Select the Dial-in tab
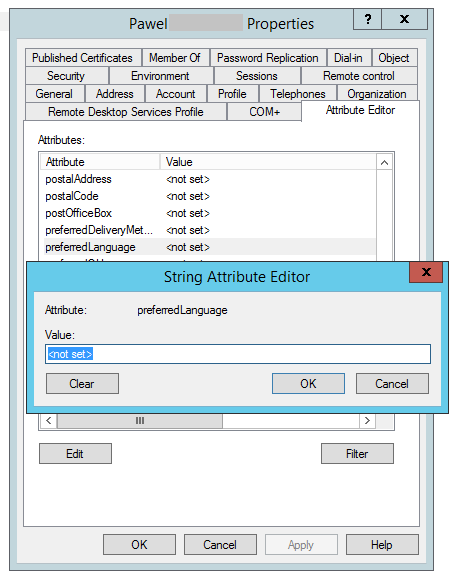461x580 pixels. click(349, 58)
